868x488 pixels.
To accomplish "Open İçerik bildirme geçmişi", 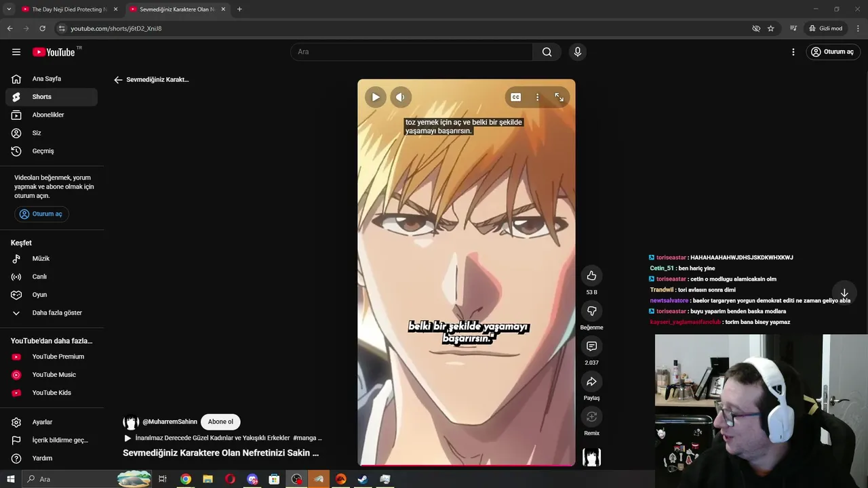I will coord(52,441).
